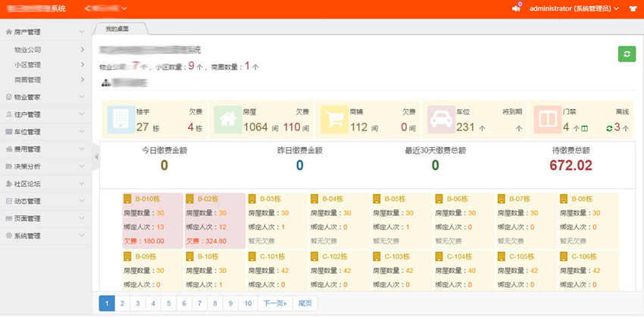Open the administrator account dropdown
The image size is (644, 317).
[x=574, y=8]
